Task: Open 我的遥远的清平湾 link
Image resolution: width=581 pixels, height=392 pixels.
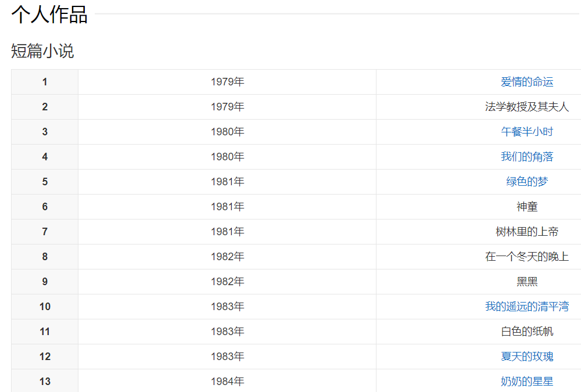Action: click(526, 307)
